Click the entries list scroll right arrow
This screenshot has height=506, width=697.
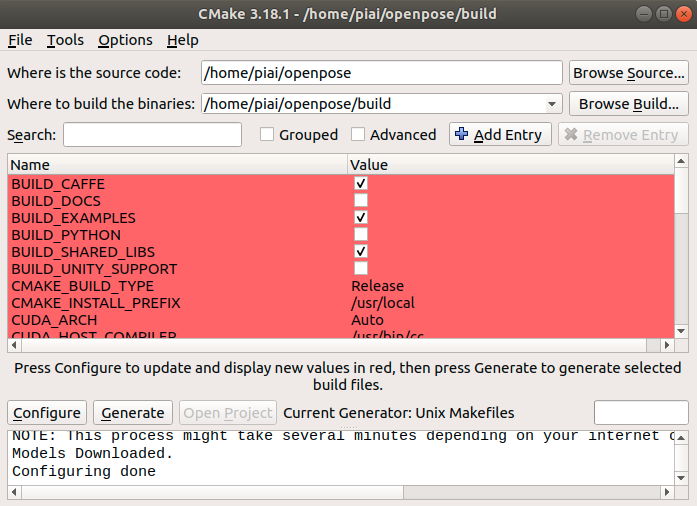(667, 345)
